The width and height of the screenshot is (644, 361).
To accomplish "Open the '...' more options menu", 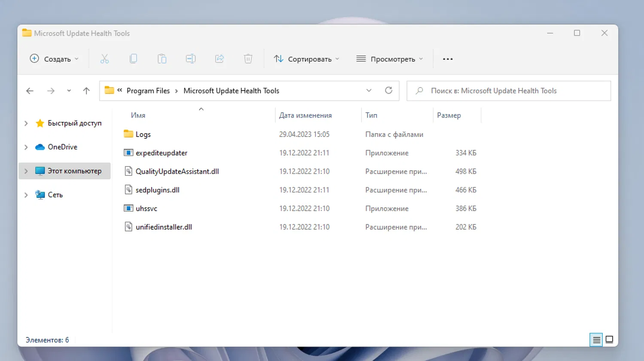I will tap(448, 59).
